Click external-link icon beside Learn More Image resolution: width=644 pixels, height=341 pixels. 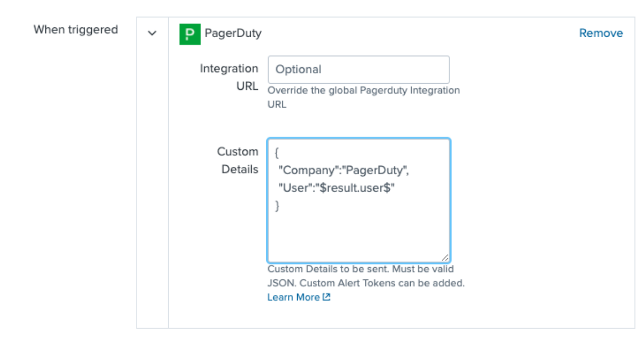326,297
